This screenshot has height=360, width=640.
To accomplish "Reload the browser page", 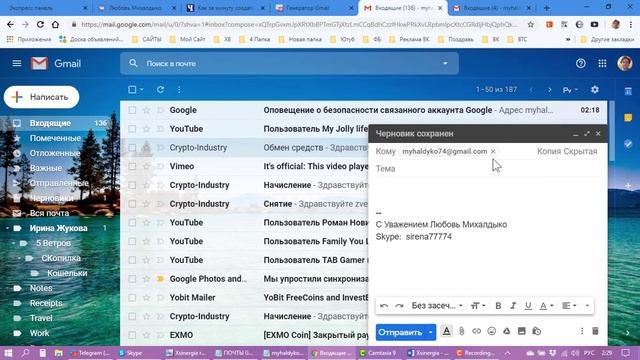I will tap(40, 24).
